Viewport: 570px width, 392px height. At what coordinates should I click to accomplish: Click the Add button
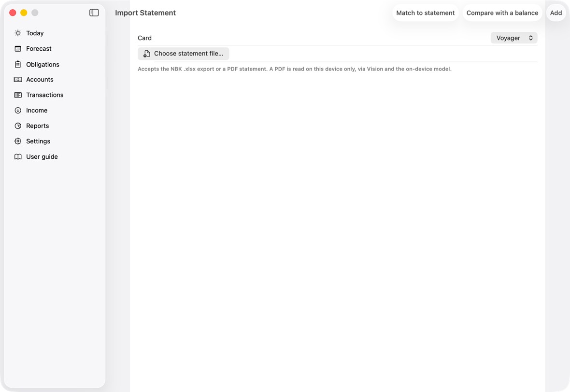[556, 13]
